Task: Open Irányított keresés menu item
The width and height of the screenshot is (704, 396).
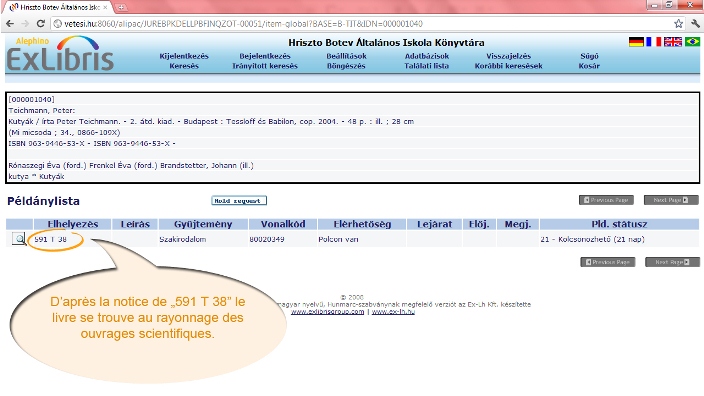Action: [265, 66]
